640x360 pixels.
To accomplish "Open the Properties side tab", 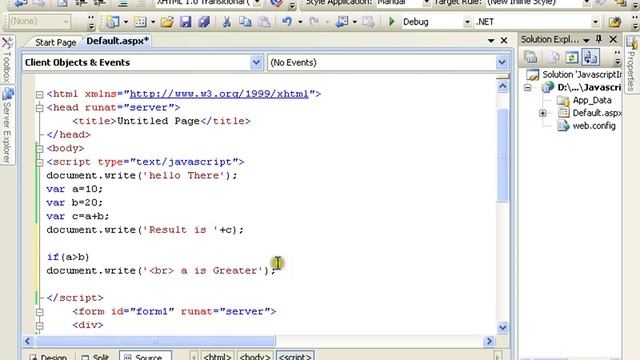I will [631, 64].
